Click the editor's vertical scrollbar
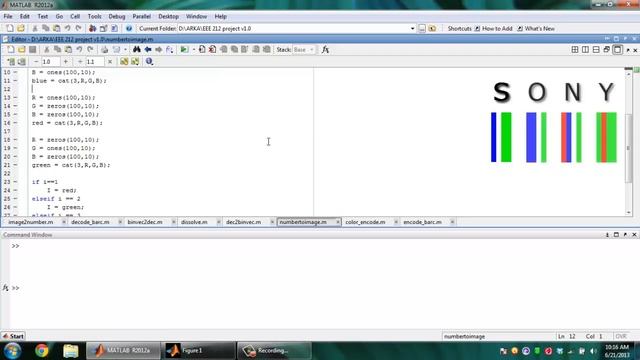This screenshot has height=360, width=640. coord(629,143)
